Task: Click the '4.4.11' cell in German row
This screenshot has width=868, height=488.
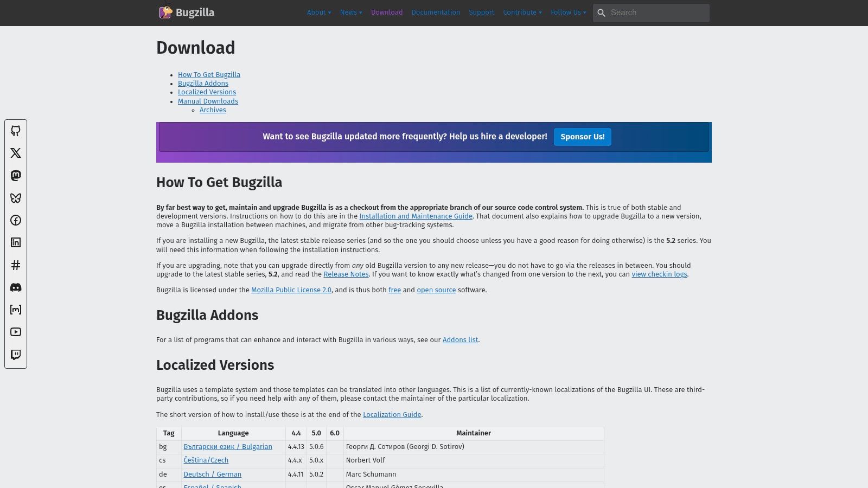Action: click(x=296, y=474)
